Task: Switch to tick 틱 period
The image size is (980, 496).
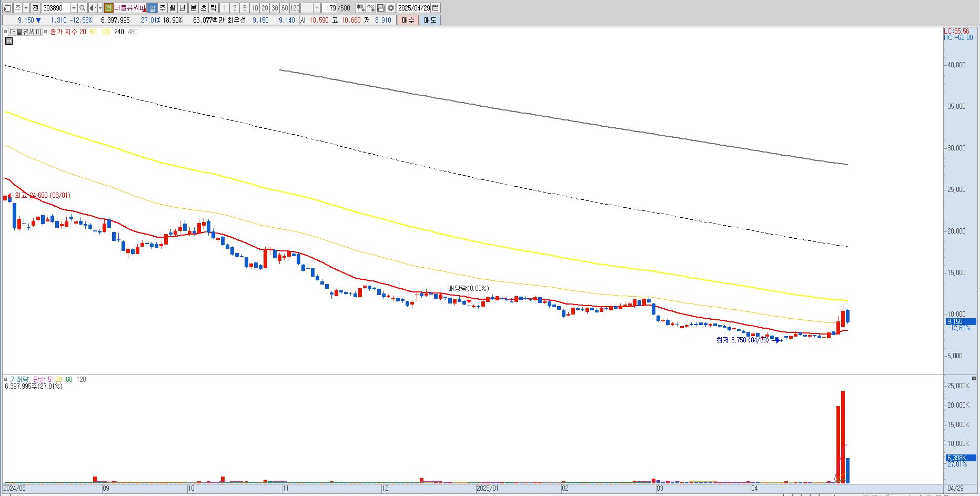Action: (213, 8)
